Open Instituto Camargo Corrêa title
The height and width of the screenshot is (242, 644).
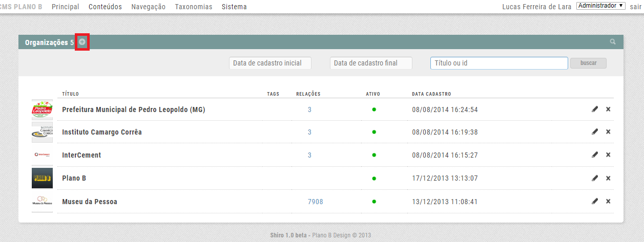pos(102,132)
